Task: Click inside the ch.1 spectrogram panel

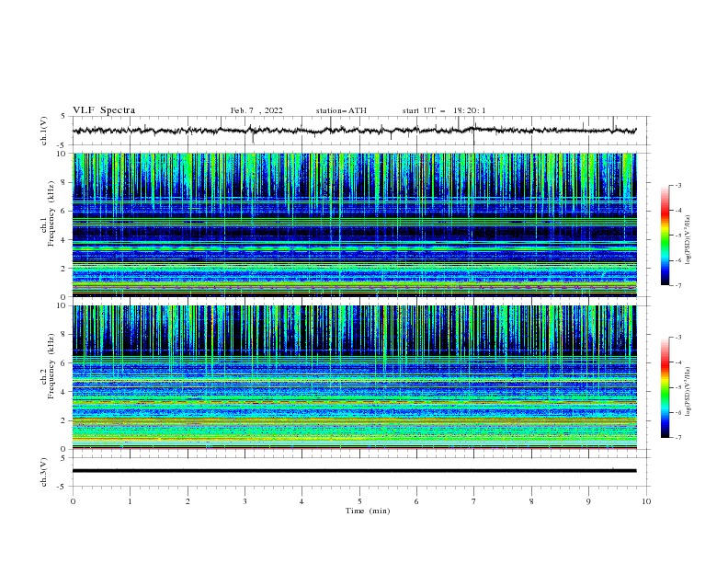Action: coord(354,224)
